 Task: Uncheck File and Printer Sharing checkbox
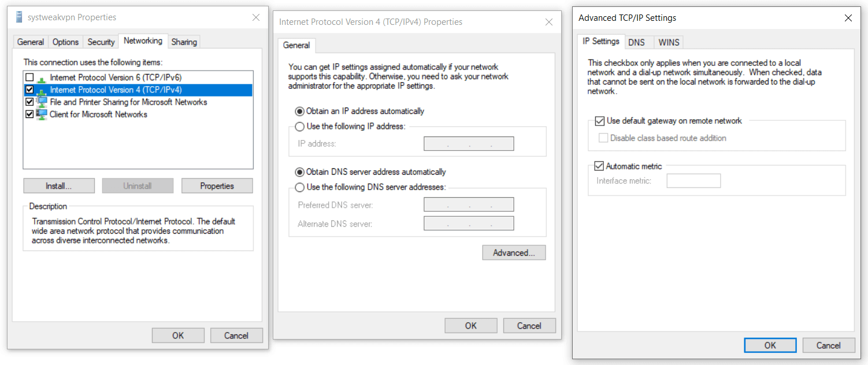pyautogui.click(x=29, y=102)
